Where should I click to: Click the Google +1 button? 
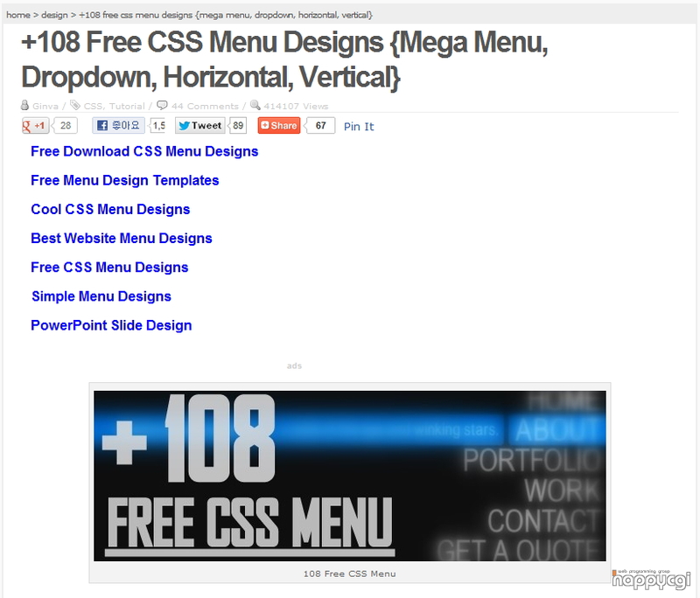tap(35, 126)
